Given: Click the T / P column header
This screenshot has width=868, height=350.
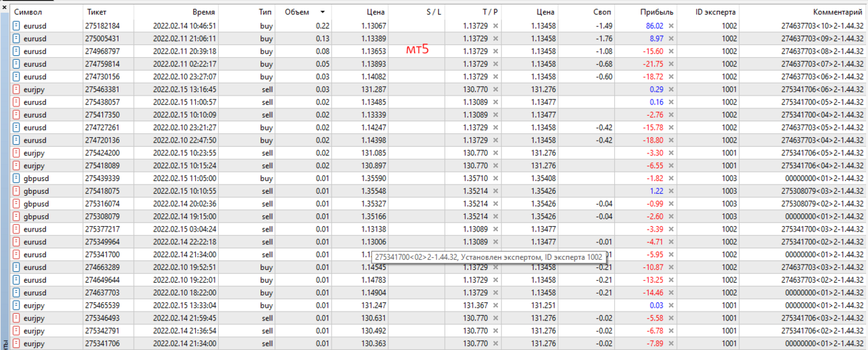Looking at the screenshot, I should click(x=491, y=12).
